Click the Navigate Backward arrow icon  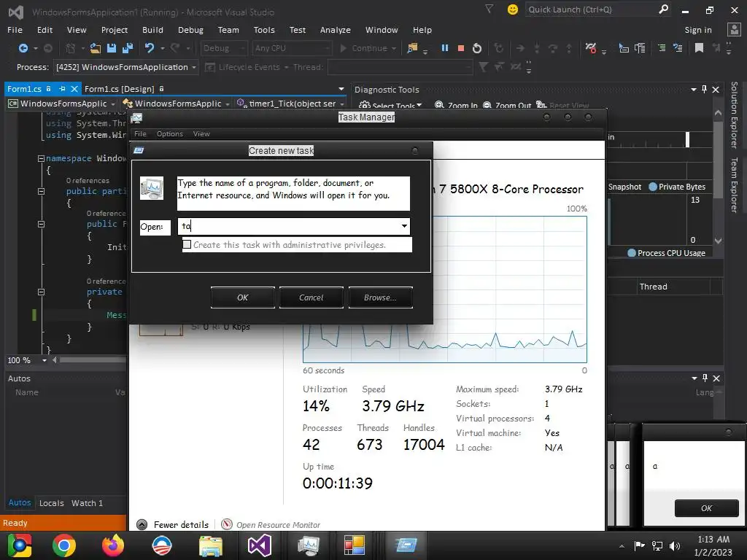(23, 48)
